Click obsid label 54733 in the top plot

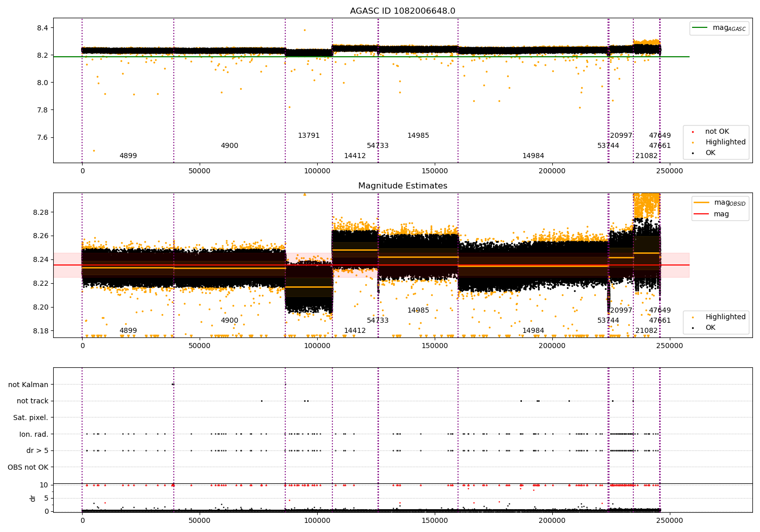click(x=377, y=146)
